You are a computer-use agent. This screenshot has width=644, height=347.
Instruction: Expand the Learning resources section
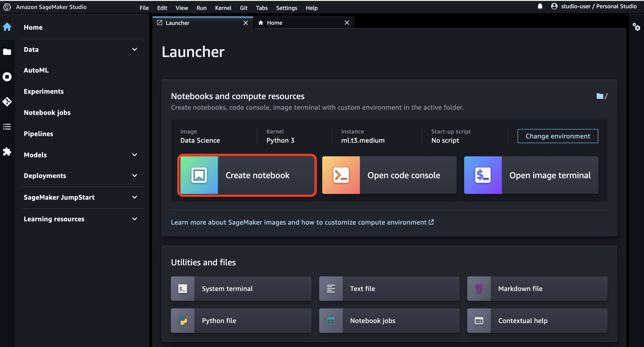coord(134,219)
